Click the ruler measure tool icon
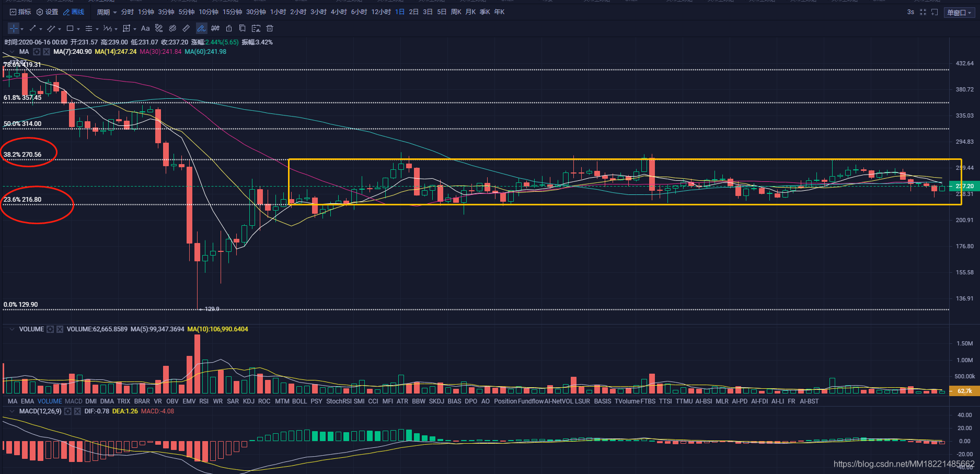 186,28
